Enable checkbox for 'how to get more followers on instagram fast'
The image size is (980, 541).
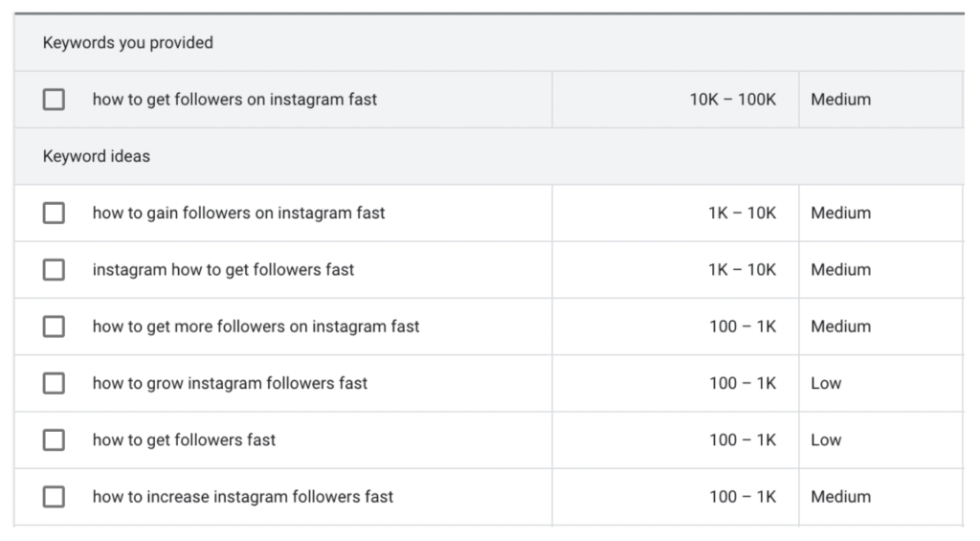point(54,327)
